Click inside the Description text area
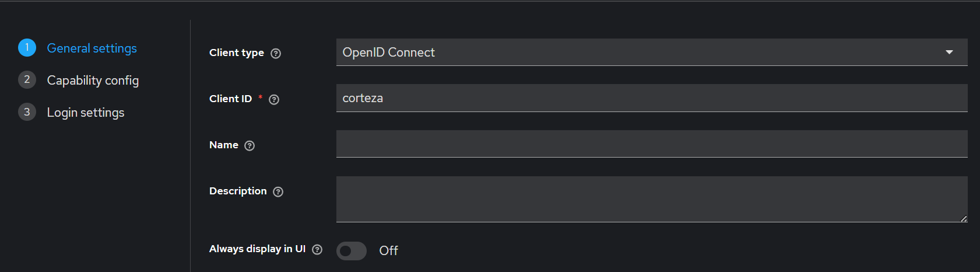 [652, 199]
